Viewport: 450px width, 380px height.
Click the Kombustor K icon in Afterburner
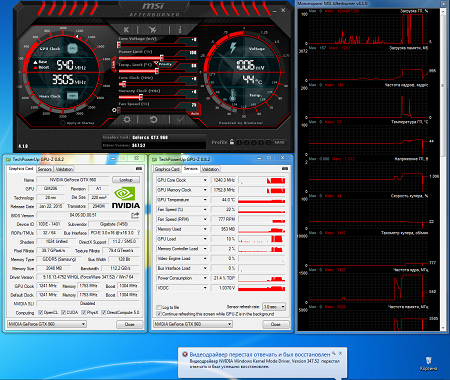tap(126, 30)
